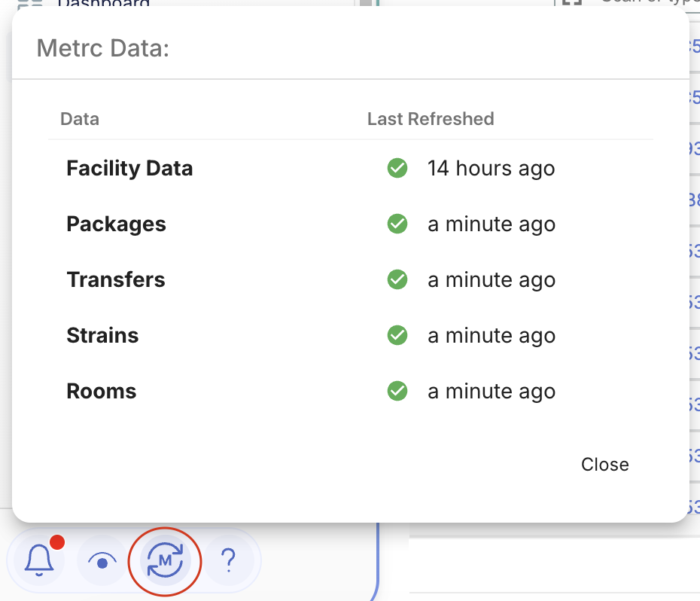Viewport: 700px width, 601px height.
Task: Click Facility Data green check icon
Action: pyautogui.click(x=397, y=168)
